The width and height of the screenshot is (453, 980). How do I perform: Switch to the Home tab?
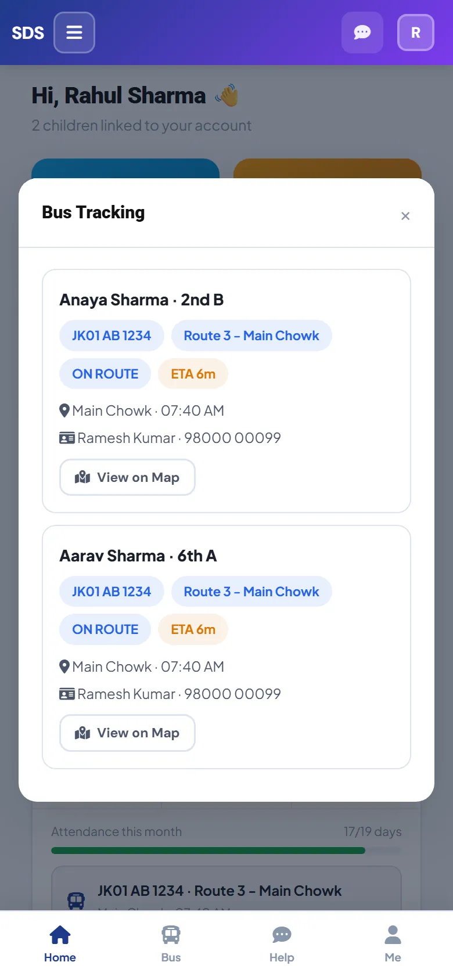click(60, 945)
